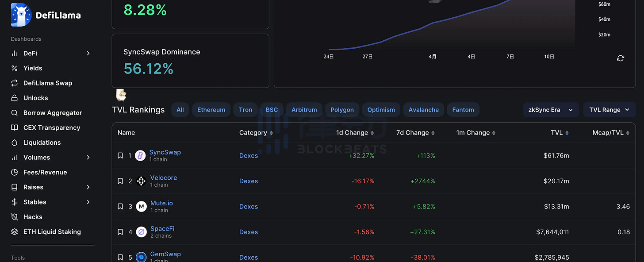
Task: Open the SpaceFi protocol link
Action: pos(162,229)
